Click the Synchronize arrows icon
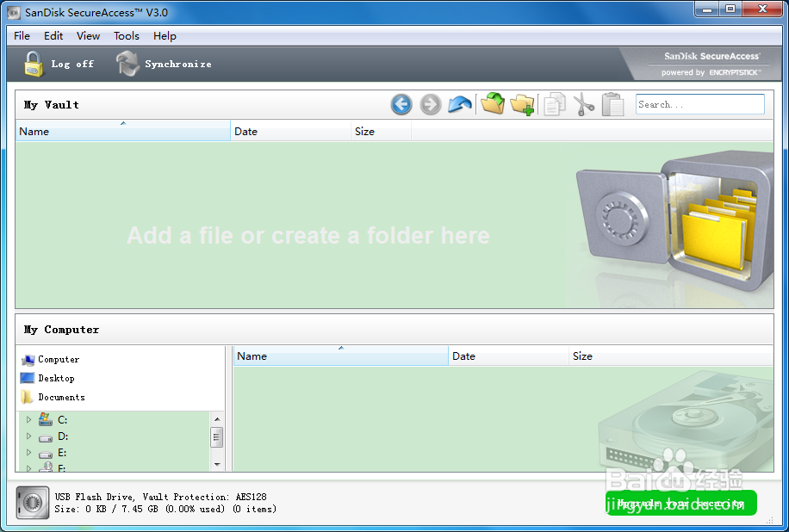The image size is (789, 532). [x=127, y=64]
